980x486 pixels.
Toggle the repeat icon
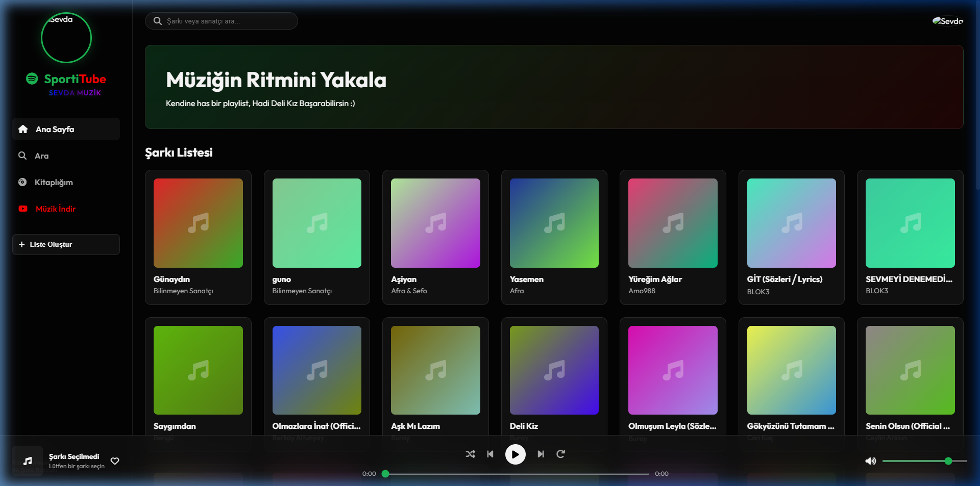tap(560, 454)
